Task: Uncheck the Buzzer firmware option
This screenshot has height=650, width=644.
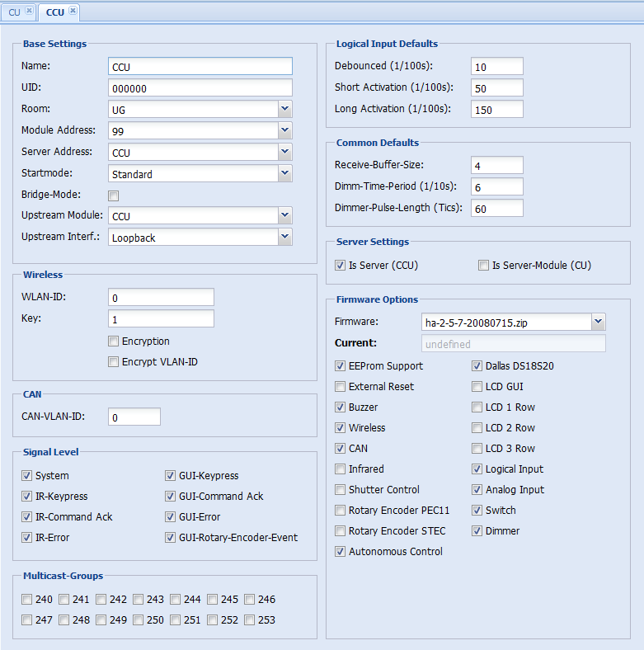Action: click(x=341, y=407)
